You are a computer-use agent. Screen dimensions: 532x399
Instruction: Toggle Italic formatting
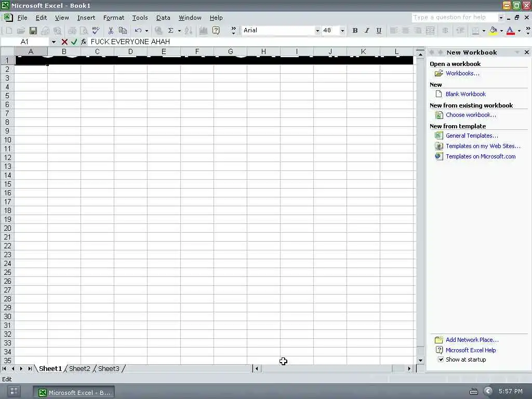(367, 31)
